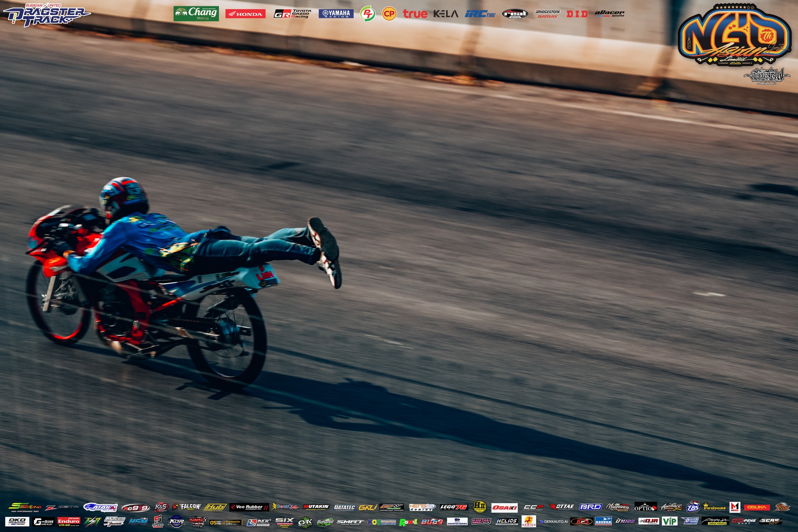Select the G-Ren Hard Alloy logo
Viewport: 798px width, 532px height.
44,521
